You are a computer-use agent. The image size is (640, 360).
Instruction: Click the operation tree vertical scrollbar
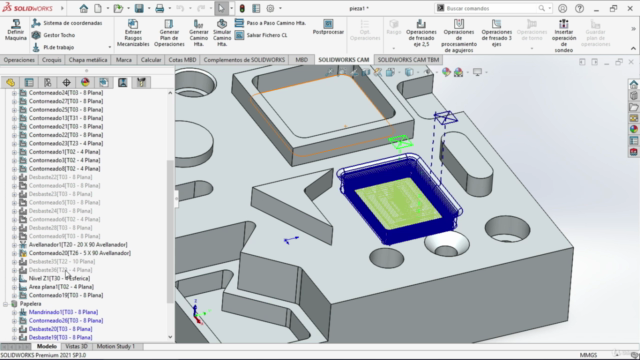tap(170, 231)
